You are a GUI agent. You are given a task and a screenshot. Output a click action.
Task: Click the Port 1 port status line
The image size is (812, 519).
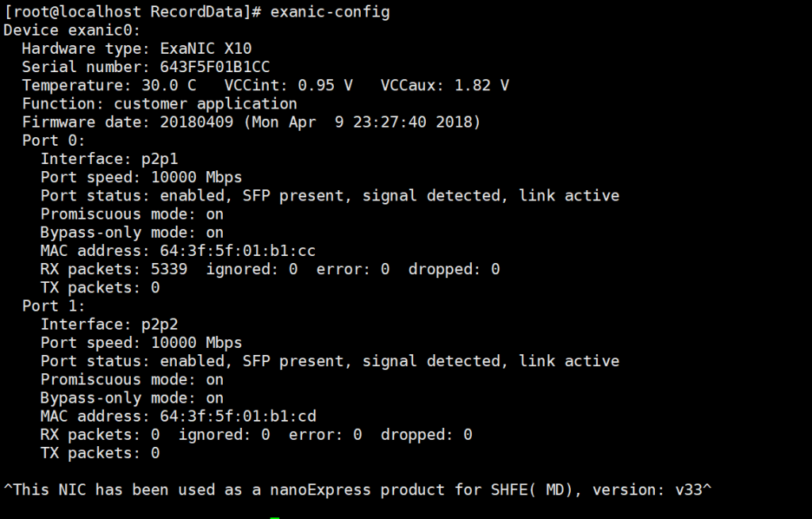tap(330, 361)
